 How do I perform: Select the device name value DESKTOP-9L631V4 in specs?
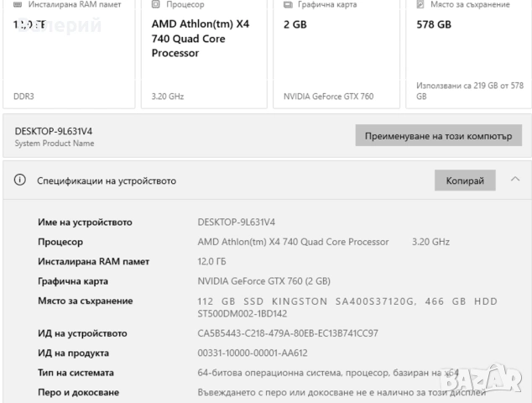pyautogui.click(x=236, y=222)
